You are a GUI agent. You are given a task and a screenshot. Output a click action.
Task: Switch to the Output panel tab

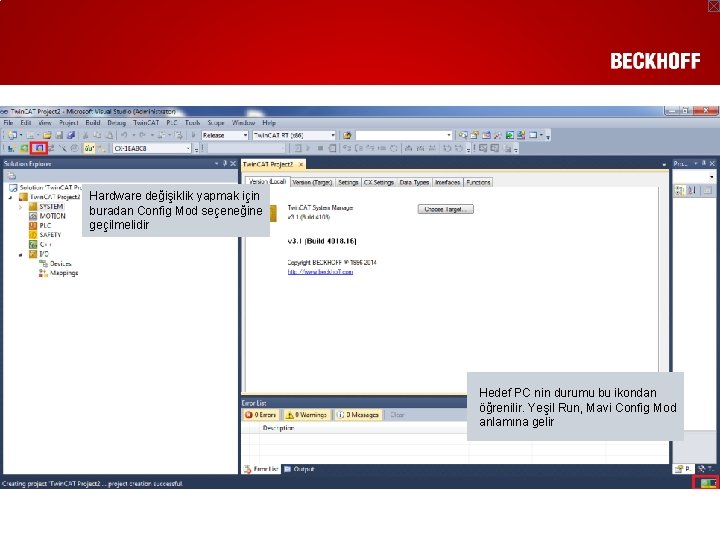click(x=299, y=469)
